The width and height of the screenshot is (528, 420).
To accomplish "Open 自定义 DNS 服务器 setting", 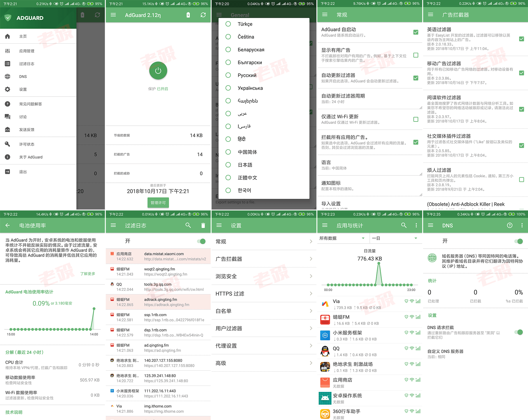I will click(475, 354).
